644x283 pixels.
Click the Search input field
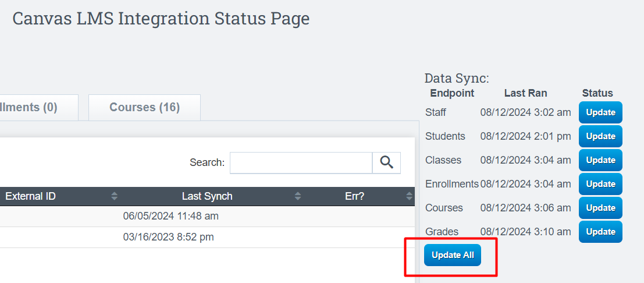pyautogui.click(x=301, y=163)
